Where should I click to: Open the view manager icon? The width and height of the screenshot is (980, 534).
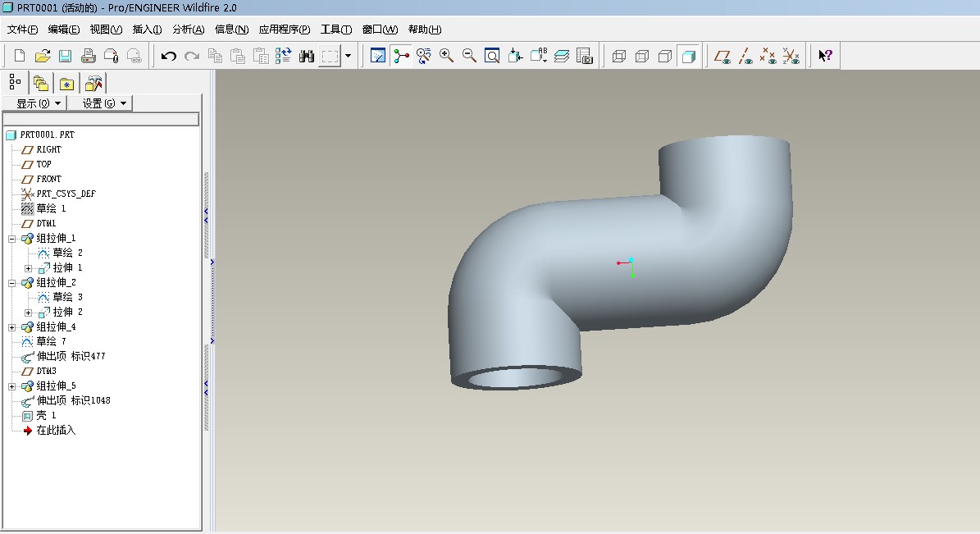585,56
